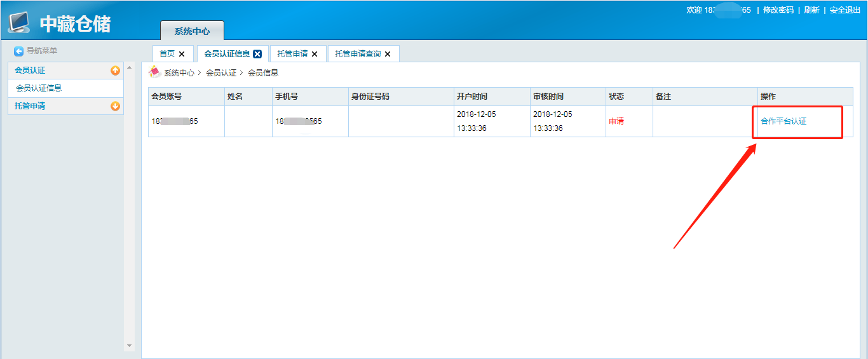This screenshot has width=868, height=359.
Task: Click the 开户时间 column header
Action: click(472, 97)
